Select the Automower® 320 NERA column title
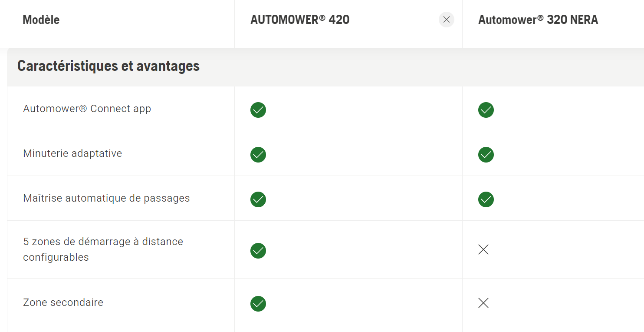 [x=538, y=20]
